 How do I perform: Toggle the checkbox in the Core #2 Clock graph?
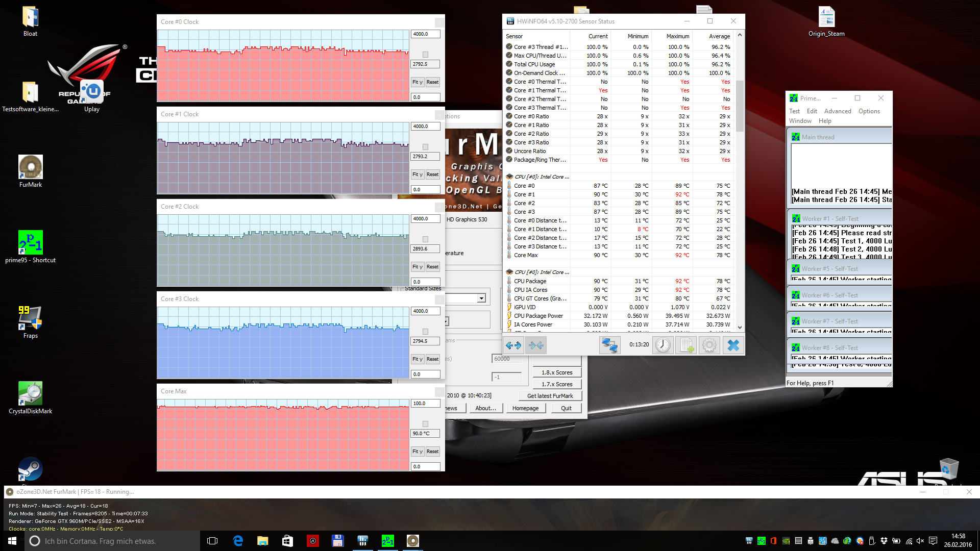[425, 239]
